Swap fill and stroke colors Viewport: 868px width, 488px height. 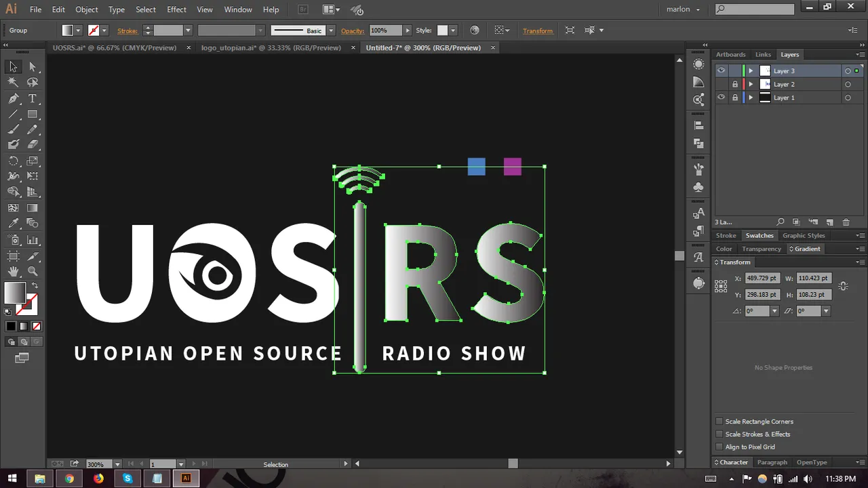(35, 285)
